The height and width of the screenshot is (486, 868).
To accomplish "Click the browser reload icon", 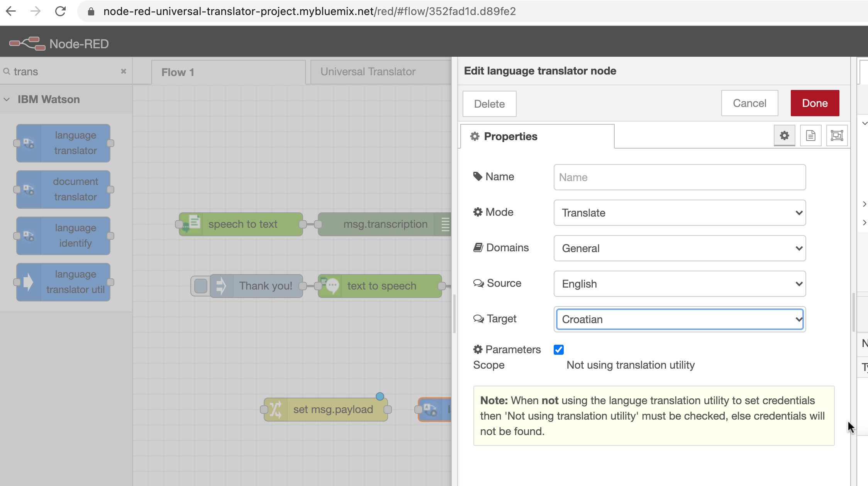I will 61,11.
